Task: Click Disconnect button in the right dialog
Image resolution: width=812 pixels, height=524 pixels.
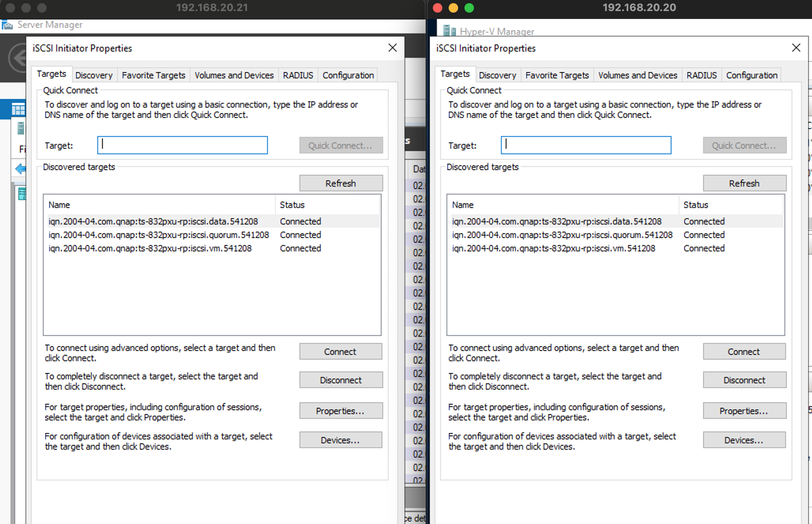Action: 744,380
